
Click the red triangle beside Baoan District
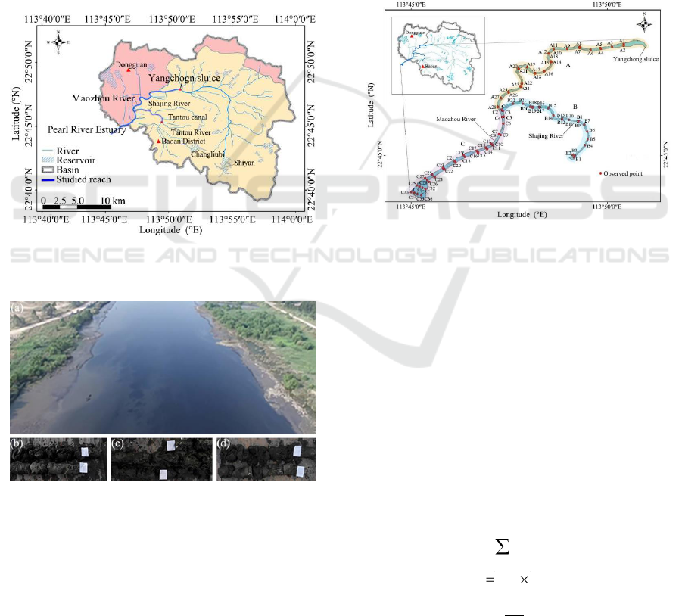pyautogui.click(x=158, y=142)
